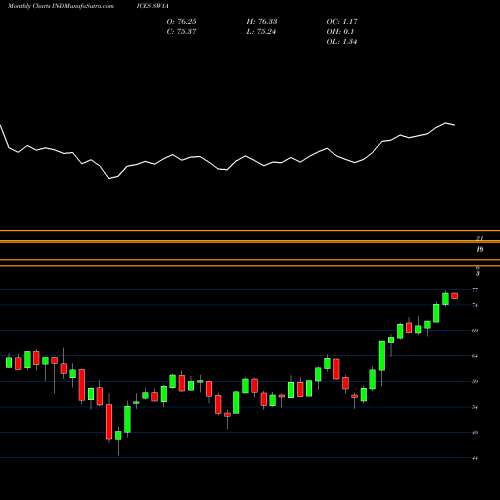Click the 49 price axis label
The width and height of the screenshot is (500, 500).
coord(475,433)
